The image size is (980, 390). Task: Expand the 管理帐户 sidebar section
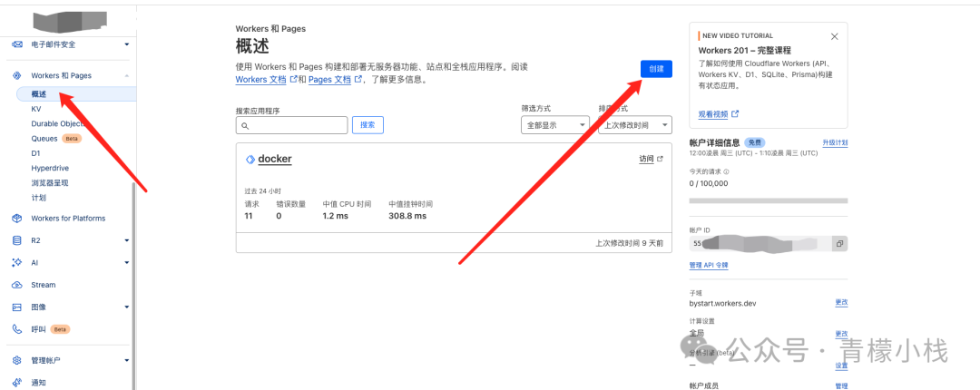[127, 361]
